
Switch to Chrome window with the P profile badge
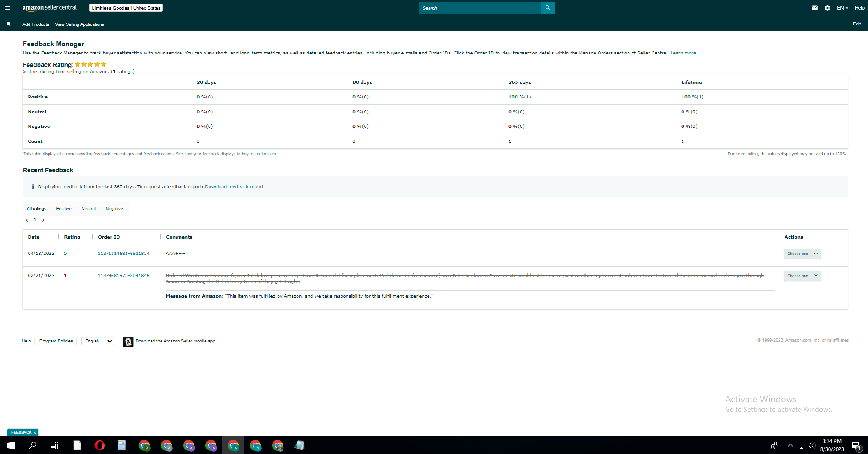tap(144, 445)
